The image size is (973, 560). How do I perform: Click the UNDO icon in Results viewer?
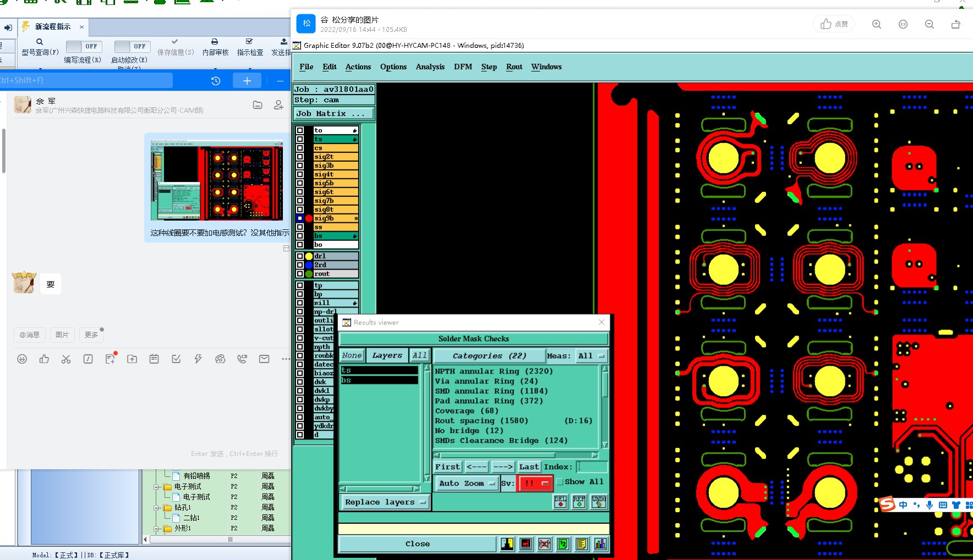click(x=599, y=501)
